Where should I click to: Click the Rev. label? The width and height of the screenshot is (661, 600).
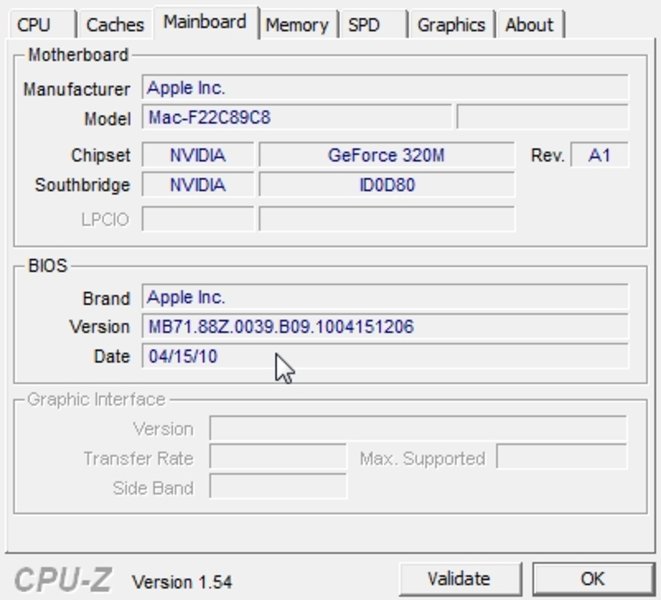click(547, 155)
